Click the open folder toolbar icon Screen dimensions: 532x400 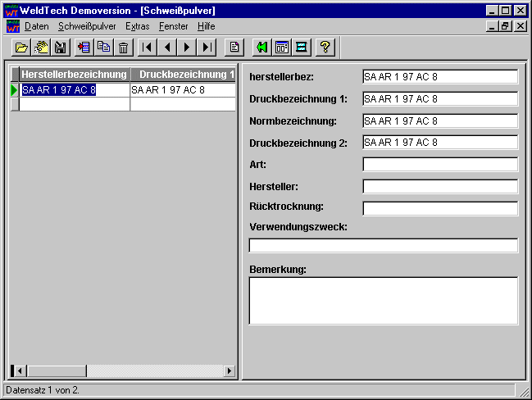[21, 48]
